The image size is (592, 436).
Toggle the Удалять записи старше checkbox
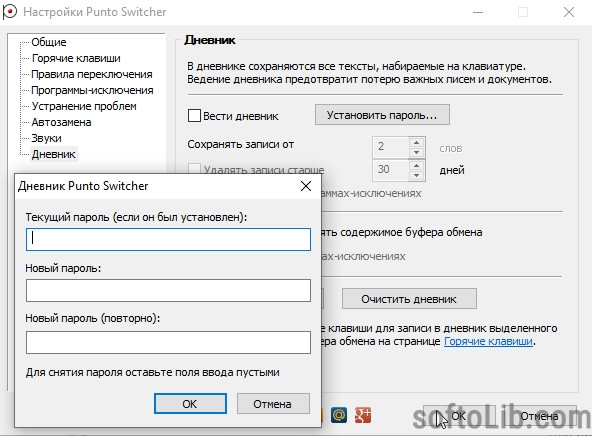coord(194,169)
